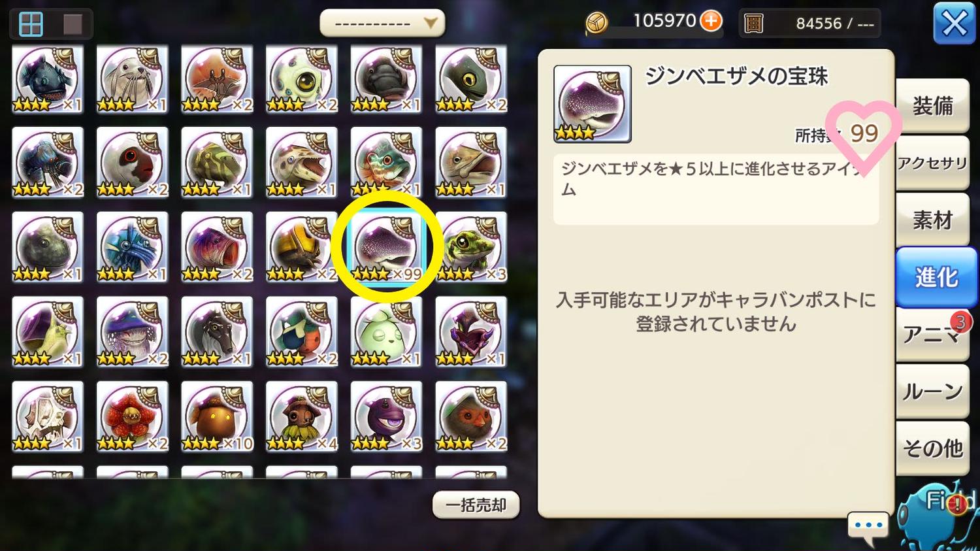Tap the orange plus to add coins

click(711, 21)
